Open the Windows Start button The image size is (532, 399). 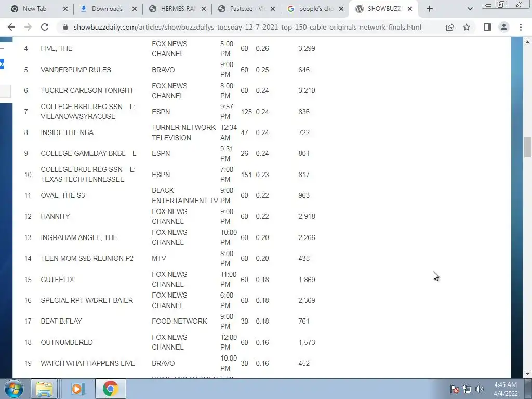tap(14, 389)
